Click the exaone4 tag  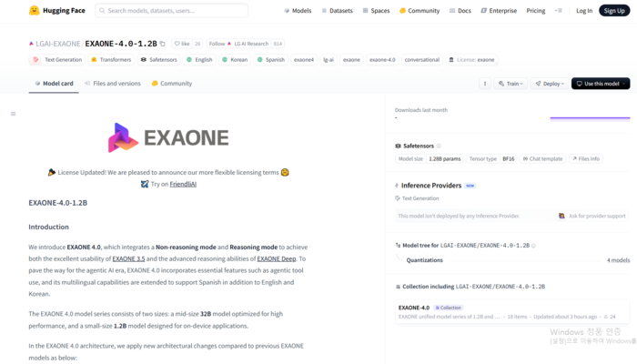[304, 60]
